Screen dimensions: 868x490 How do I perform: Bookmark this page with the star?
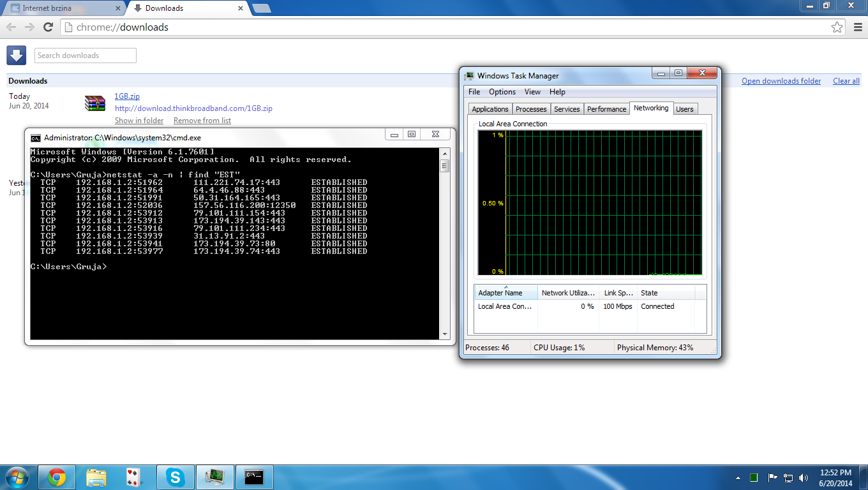[x=837, y=27]
